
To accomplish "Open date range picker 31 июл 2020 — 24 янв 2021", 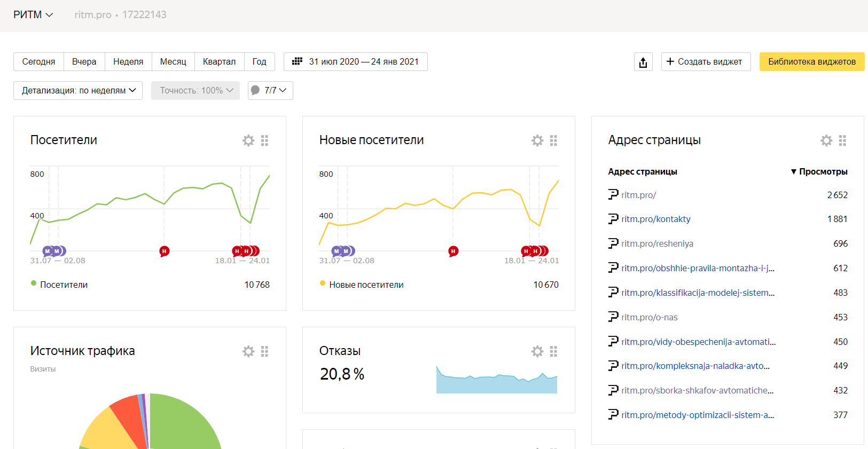I will 356,62.
